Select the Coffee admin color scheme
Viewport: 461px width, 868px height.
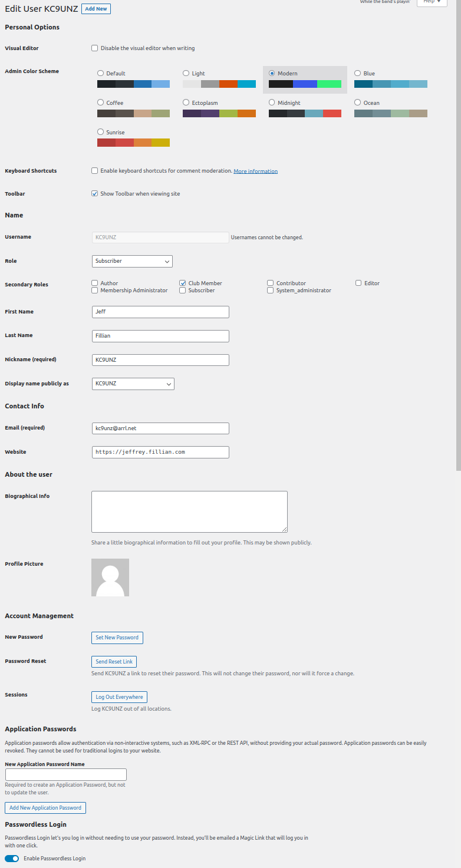pyautogui.click(x=101, y=103)
